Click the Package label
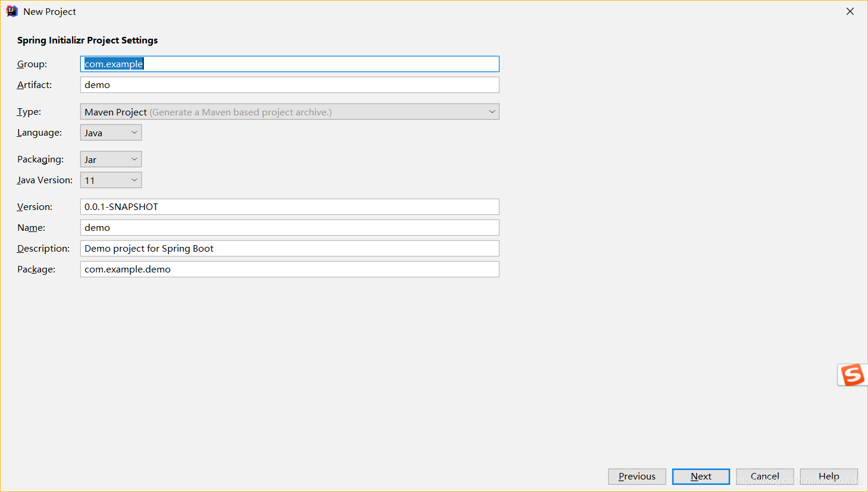 [36, 269]
